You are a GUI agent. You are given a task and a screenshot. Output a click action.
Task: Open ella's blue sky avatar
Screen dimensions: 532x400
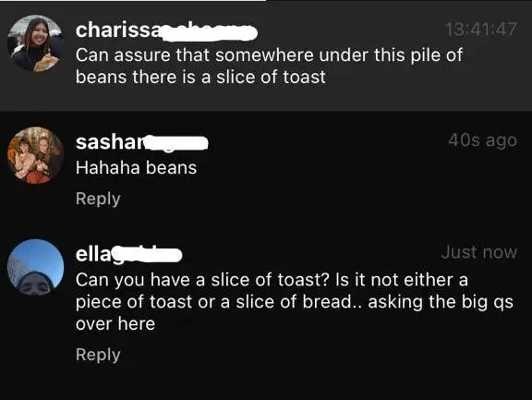point(36,267)
